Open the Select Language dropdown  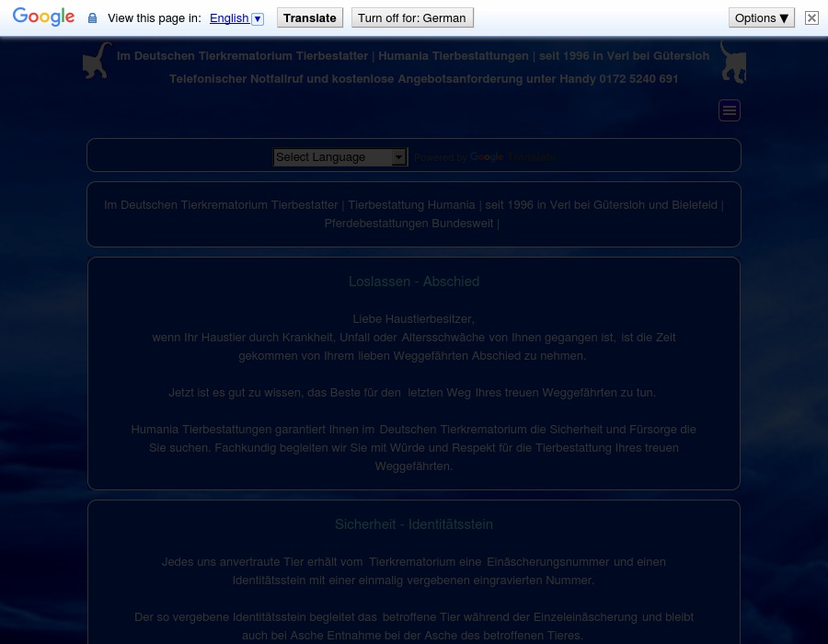pos(340,156)
